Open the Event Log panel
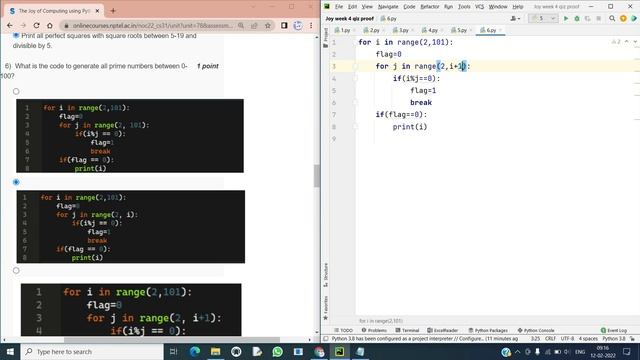The width and height of the screenshot is (640, 360). point(613,330)
